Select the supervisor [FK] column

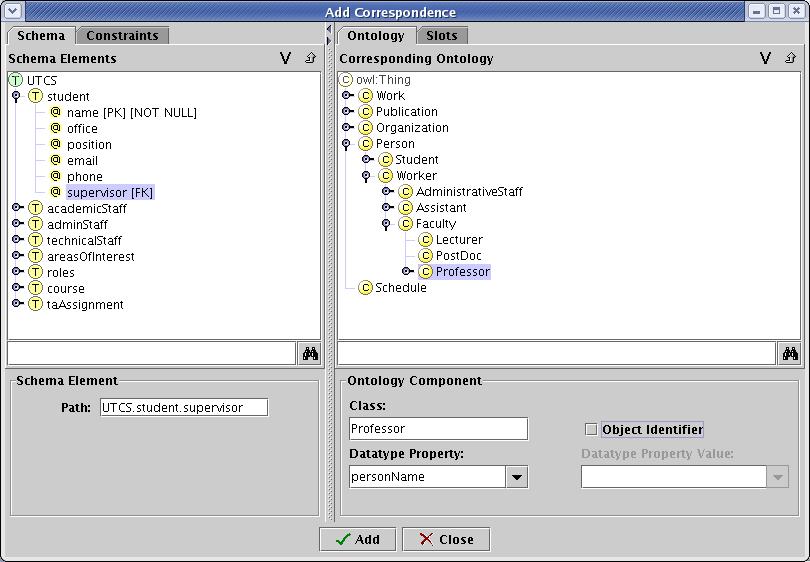click(110, 193)
